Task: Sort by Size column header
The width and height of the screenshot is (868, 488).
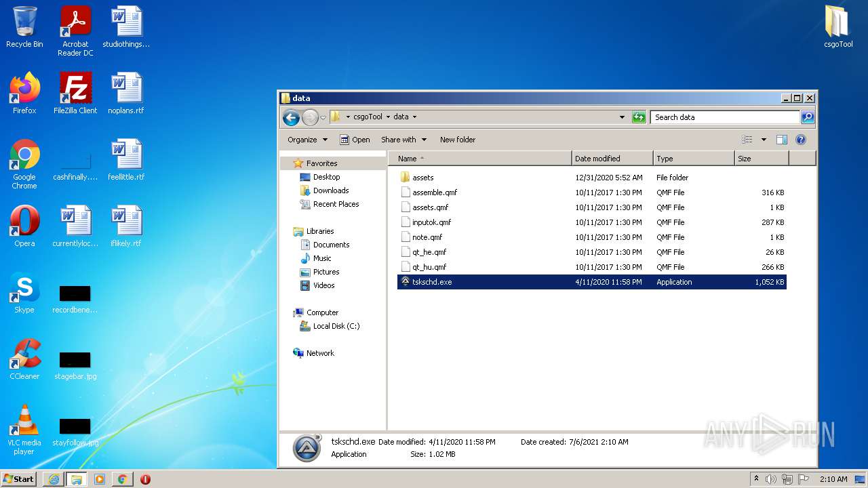Action: point(762,159)
